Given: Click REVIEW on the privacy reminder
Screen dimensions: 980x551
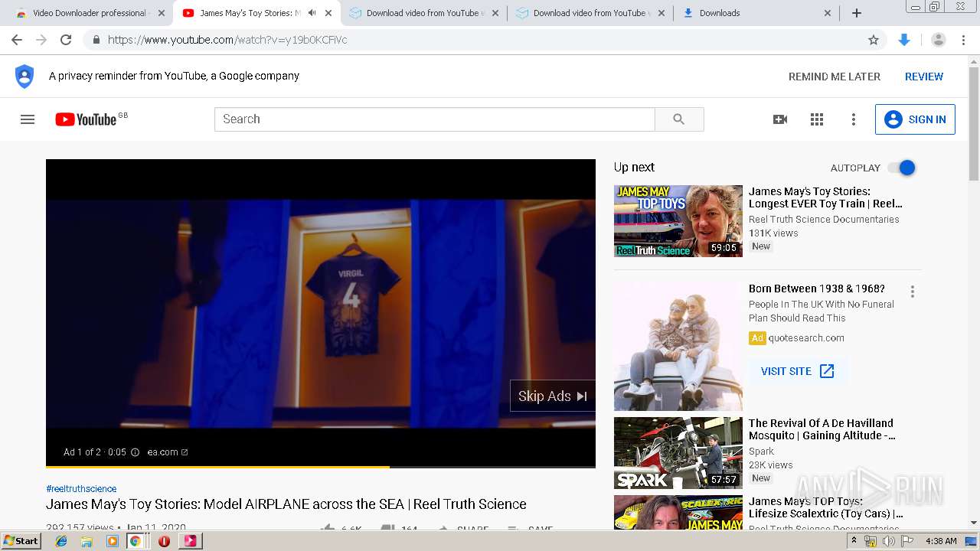Looking at the screenshot, I should [x=924, y=77].
